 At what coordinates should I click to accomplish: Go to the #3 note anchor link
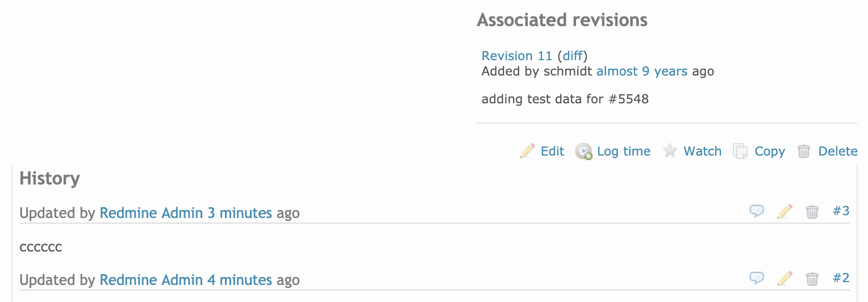pos(841,211)
